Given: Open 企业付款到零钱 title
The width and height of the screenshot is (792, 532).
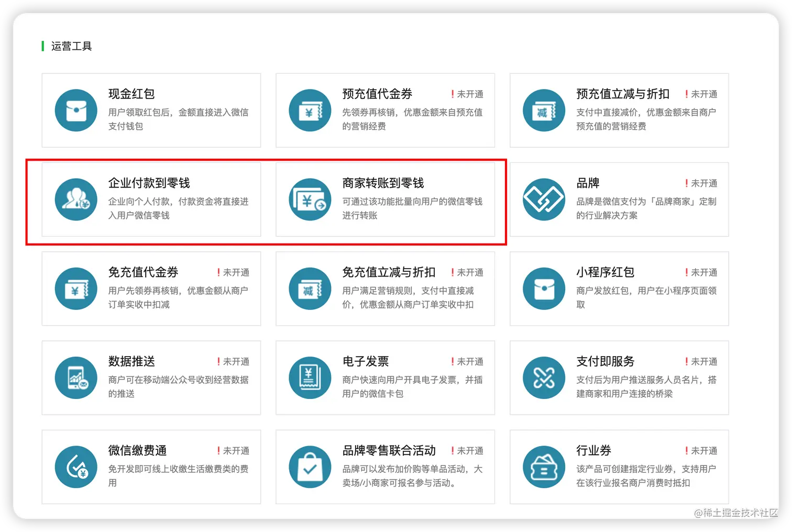Looking at the screenshot, I should click(x=149, y=183).
